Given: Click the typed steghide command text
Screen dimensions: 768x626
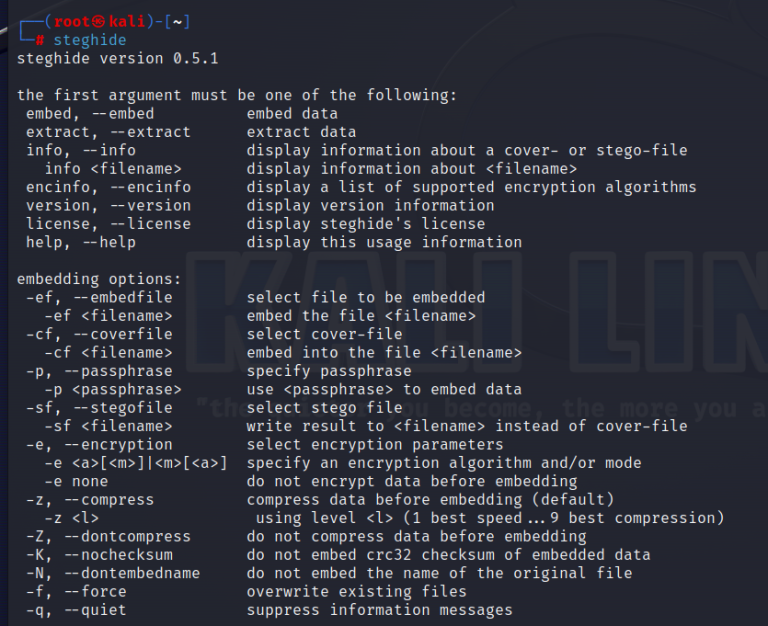Looking at the screenshot, I should pos(90,40).
